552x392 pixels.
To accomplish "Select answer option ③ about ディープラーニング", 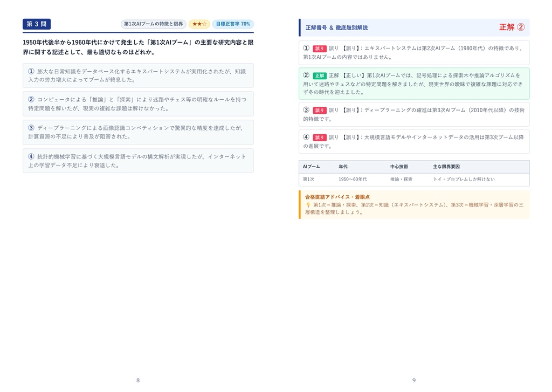I will point(138,132).
